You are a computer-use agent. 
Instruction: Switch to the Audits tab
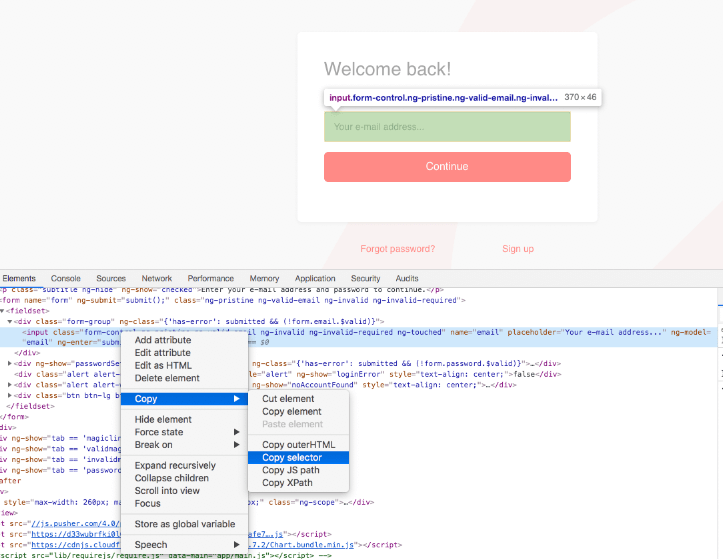pos(407,279)
